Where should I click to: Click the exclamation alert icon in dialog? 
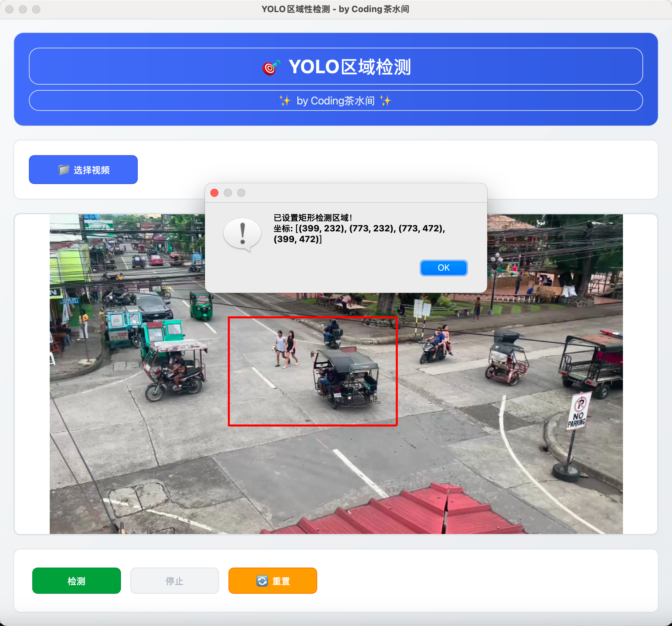242,234
